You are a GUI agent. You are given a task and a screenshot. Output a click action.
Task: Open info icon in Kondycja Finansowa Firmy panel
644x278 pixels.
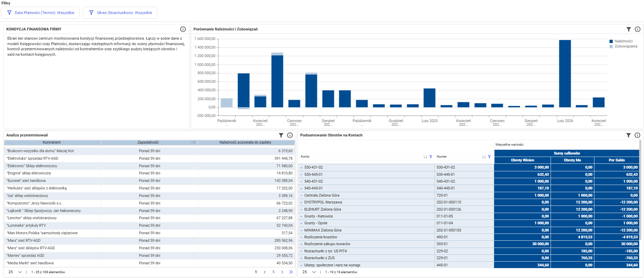click(x=183, y=29)
